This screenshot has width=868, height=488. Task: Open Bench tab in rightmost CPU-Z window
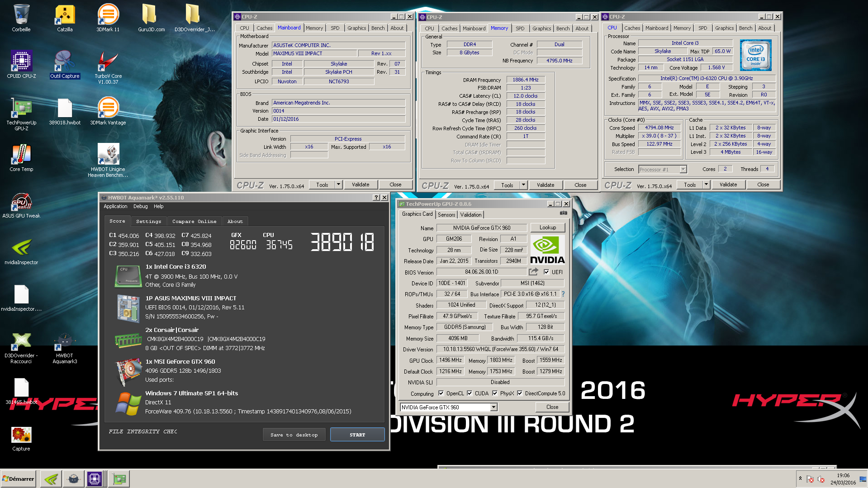click(x=746, y=28)
